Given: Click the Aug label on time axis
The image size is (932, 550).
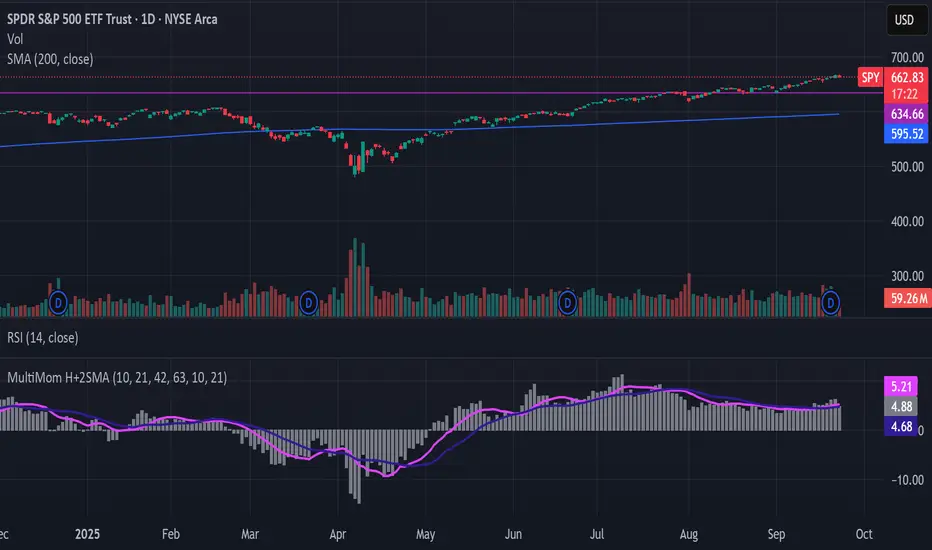Looking at the screenshot, I should click(689, 534).
